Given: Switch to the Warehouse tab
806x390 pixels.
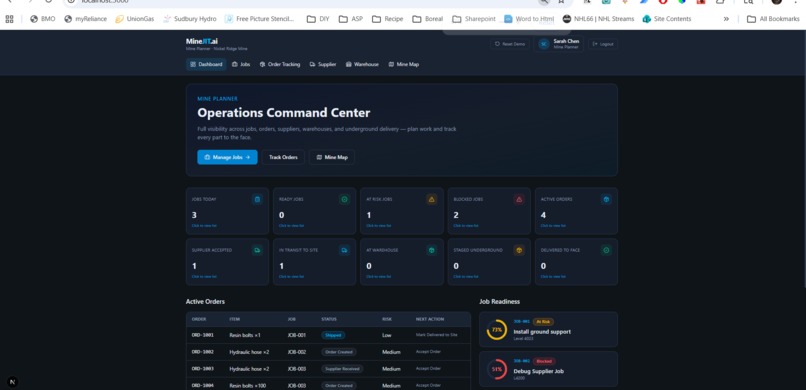Looking at the screenshot, I should (362, 64).
